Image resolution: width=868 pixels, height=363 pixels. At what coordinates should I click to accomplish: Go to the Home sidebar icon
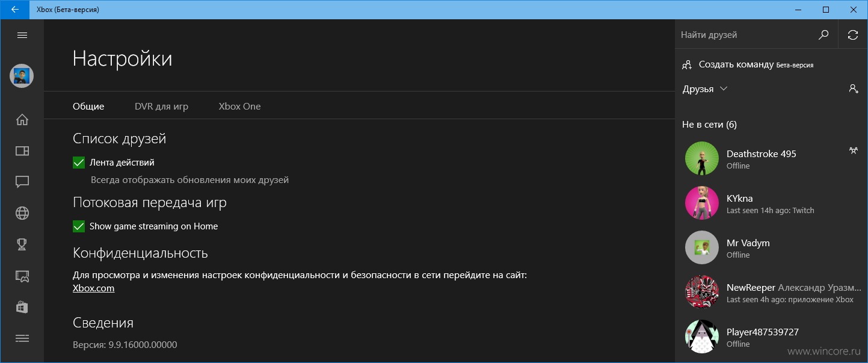point(22,119)
